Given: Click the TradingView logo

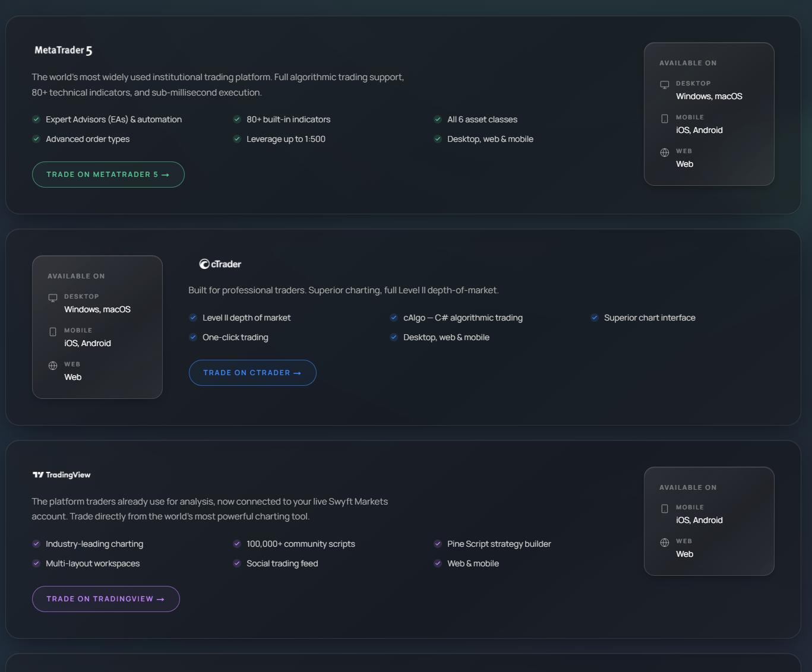Looking at the screenshot, I should 61,475.
